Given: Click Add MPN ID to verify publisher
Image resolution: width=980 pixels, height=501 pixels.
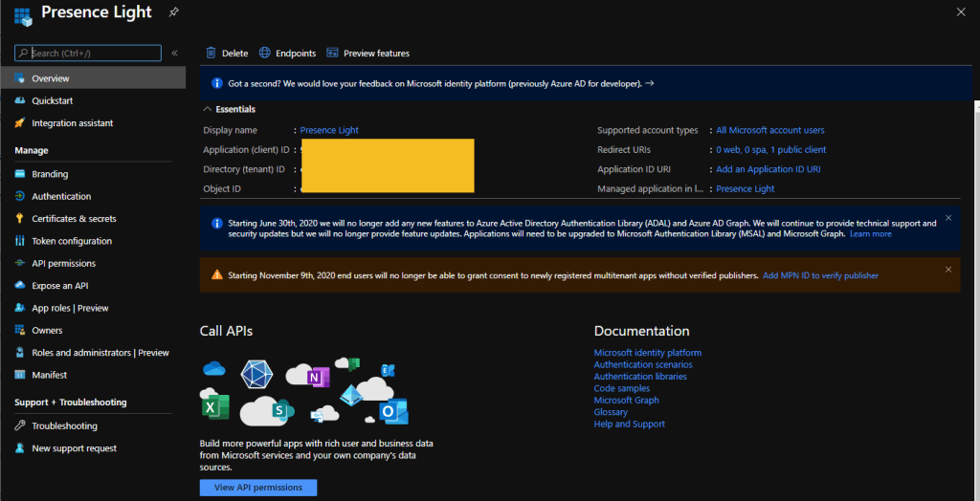Looking at the screenshot, I should [x=820, y=275].
